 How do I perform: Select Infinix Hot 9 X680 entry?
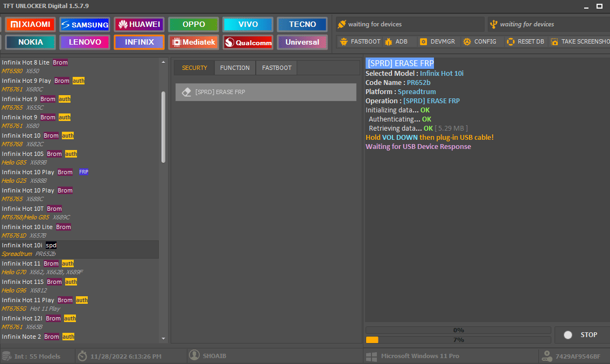(x=79, y=121)
